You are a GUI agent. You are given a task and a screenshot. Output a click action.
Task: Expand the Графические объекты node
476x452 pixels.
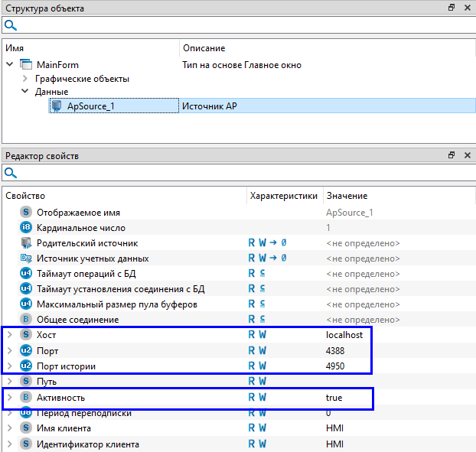click(24, 79)
